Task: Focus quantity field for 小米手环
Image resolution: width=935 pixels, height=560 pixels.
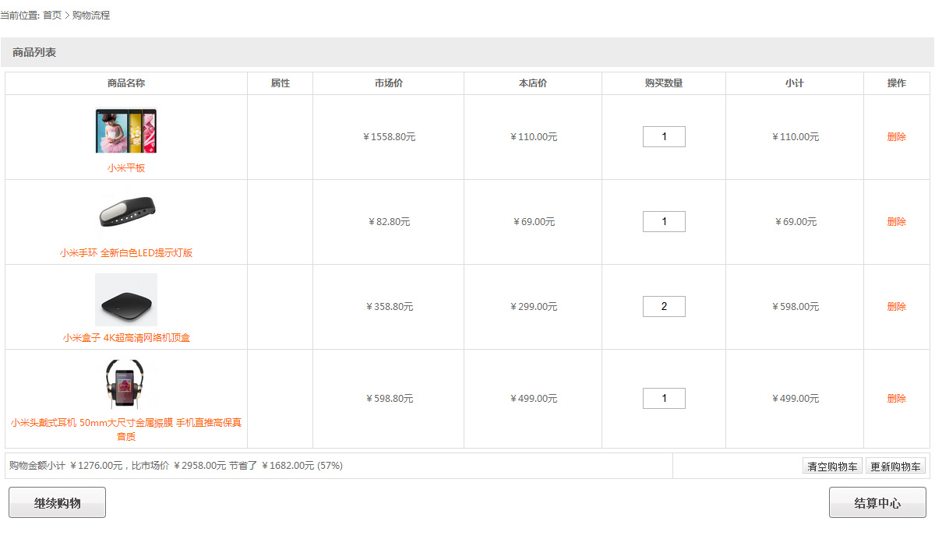Action: click(664, 222)
